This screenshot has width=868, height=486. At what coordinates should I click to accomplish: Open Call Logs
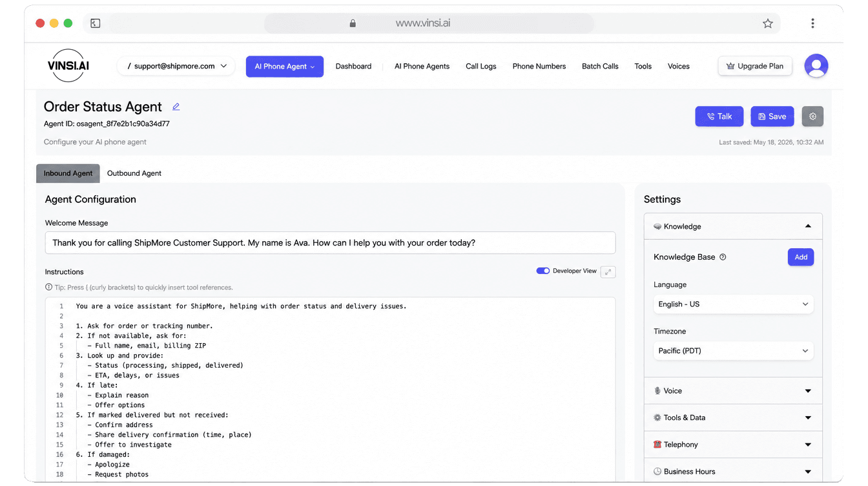(481, 66)
